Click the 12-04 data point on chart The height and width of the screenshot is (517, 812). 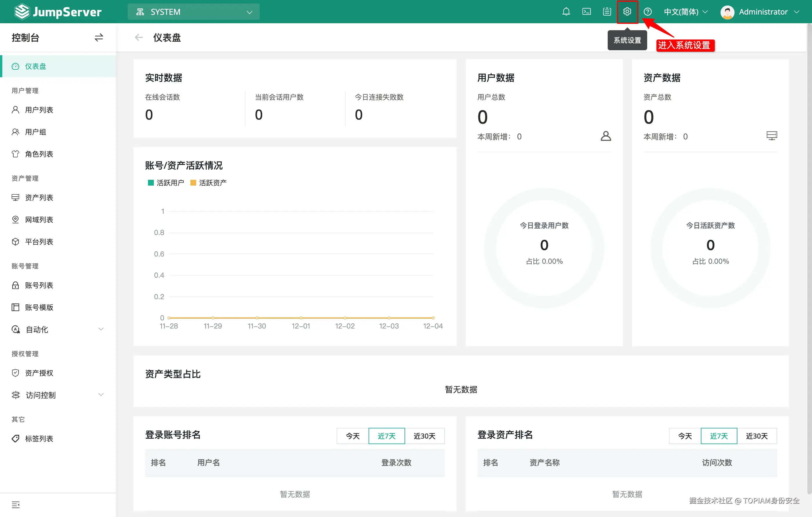pyautogui.click(x=433, y=317)
